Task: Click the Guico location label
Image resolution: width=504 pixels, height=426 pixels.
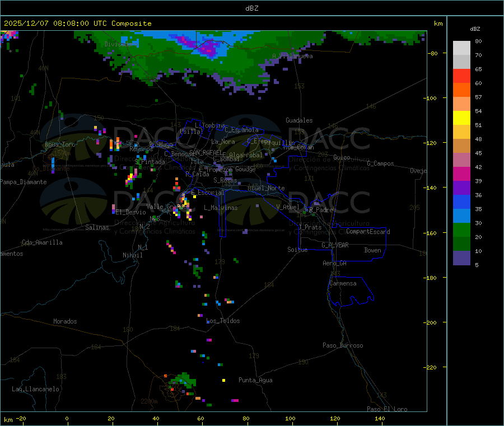Action: coord(342,157)
